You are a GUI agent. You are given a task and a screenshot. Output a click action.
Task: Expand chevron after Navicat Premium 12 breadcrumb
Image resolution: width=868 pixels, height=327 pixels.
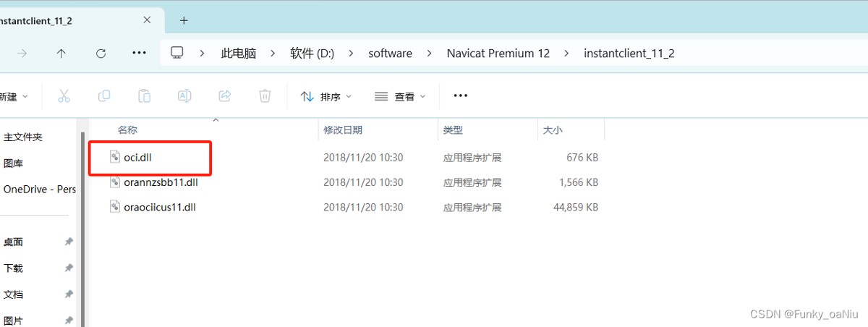[x=566, y=54]
